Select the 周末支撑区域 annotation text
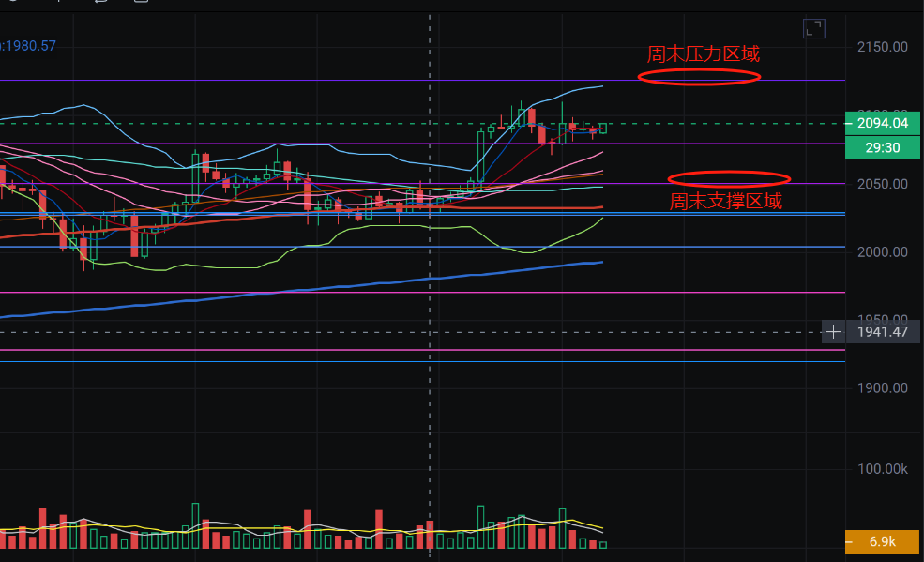This screenshot has width=924, height=562. coord(725,202)
